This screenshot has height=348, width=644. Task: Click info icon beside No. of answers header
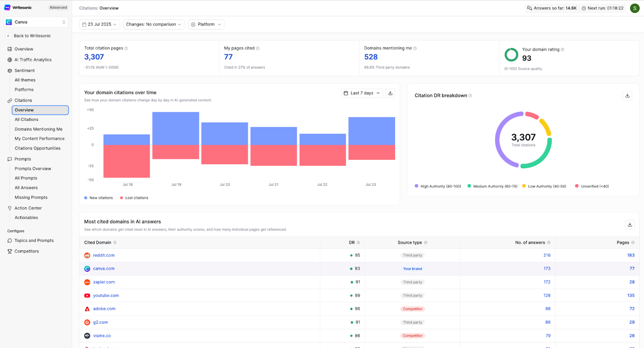point(549,243)
